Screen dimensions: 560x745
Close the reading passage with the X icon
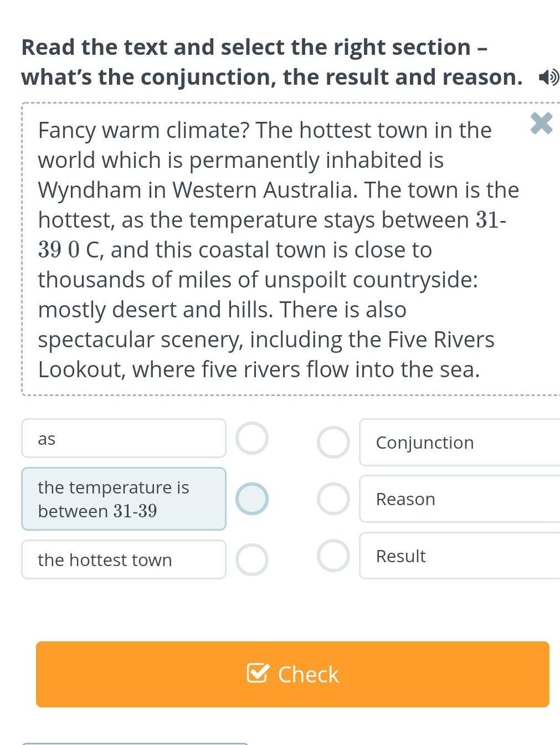[x=541, y=123]
